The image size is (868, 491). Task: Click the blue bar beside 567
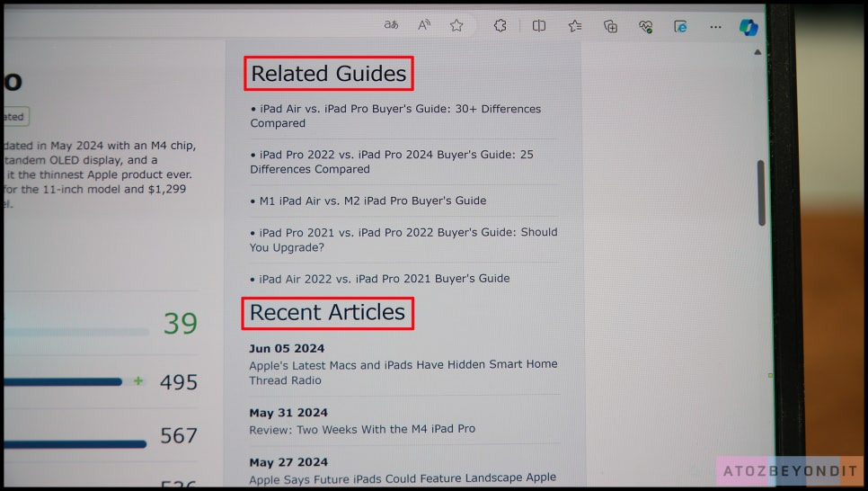point(75,444)
